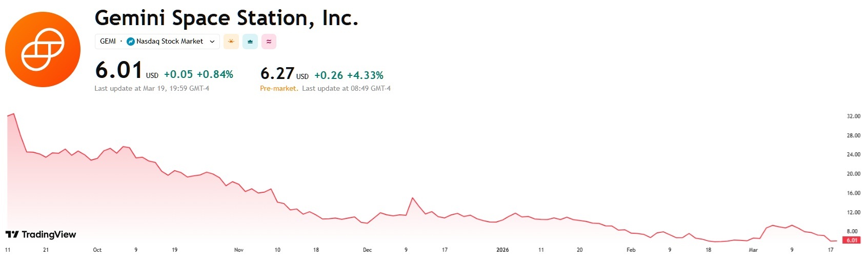Click the orange Gemini company logo
868x261 pixels.
tap(43, 49)
